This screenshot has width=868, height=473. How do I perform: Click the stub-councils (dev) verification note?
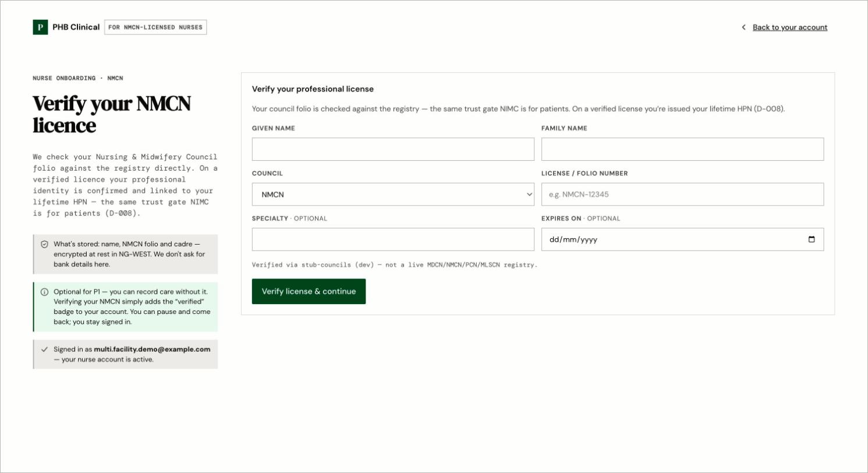click(395, 265)
